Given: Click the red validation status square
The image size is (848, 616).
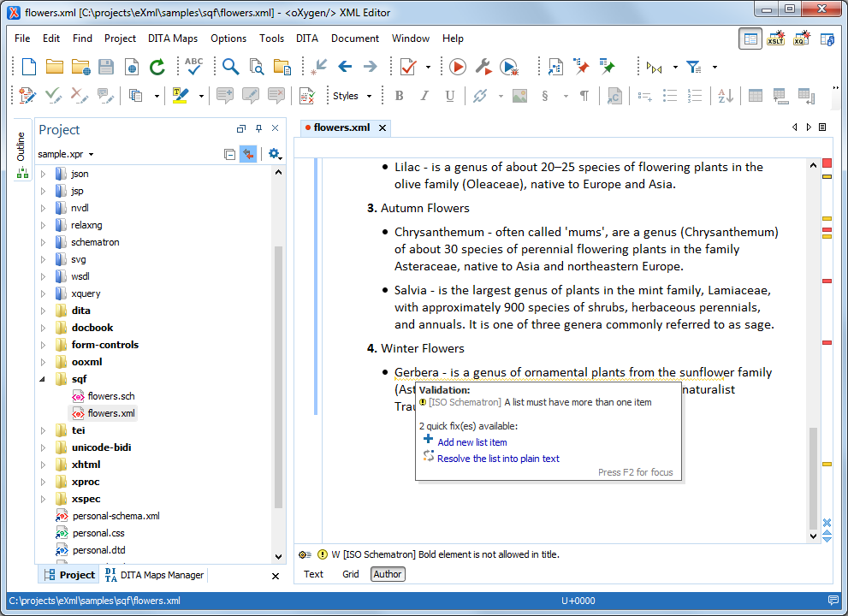Looking at the screenshot, I should pos(827,163).
